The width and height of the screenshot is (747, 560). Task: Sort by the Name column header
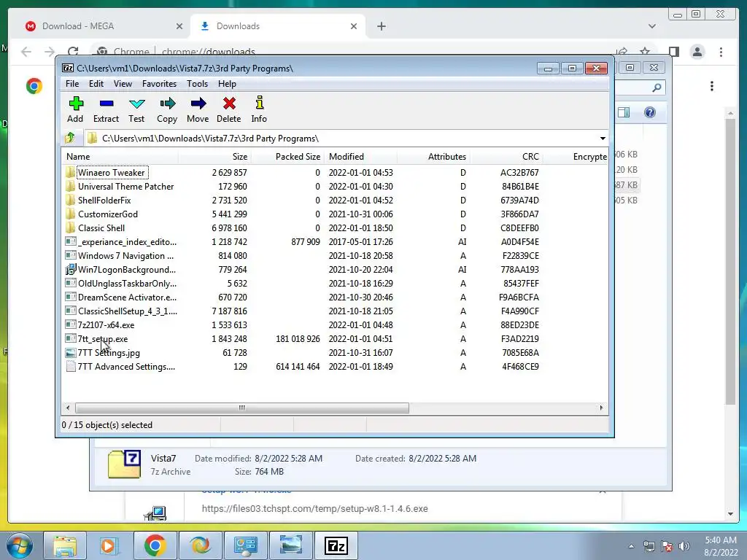point(120,157)
